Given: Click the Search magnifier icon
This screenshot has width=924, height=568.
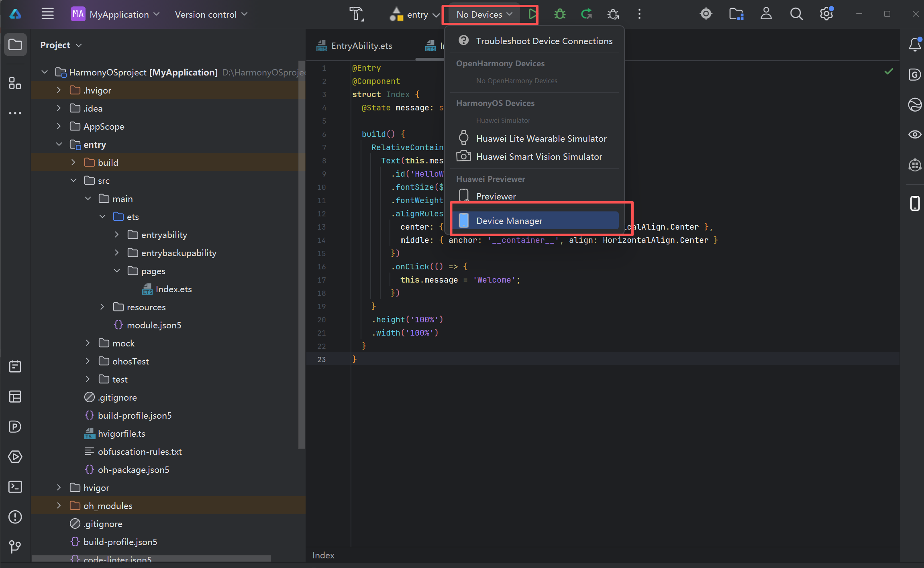Looking at the screenshot, I should tap(796, 14).
